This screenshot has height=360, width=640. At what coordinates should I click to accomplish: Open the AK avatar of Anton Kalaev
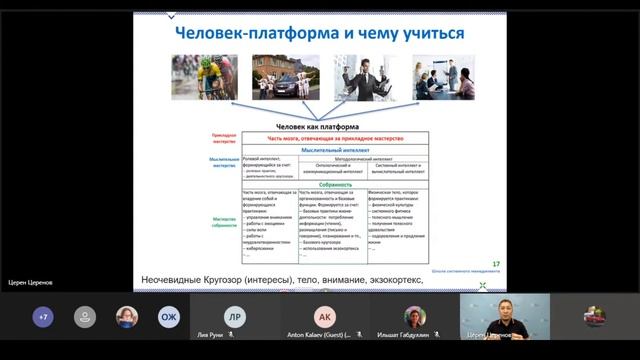click(x=324, y=317)
